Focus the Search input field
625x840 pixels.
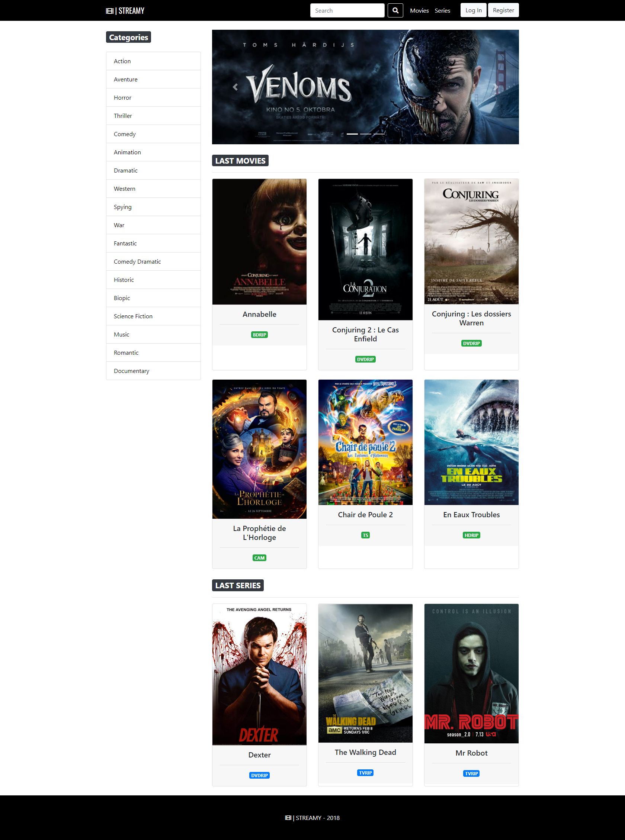(x=347, y=10)
